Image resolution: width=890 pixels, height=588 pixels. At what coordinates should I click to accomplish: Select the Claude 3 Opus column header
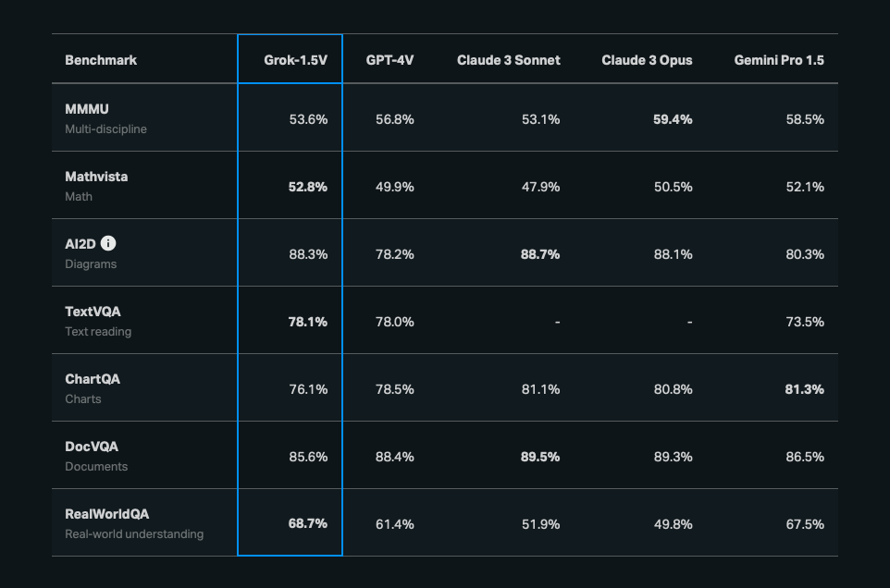(x=647, y=60)
